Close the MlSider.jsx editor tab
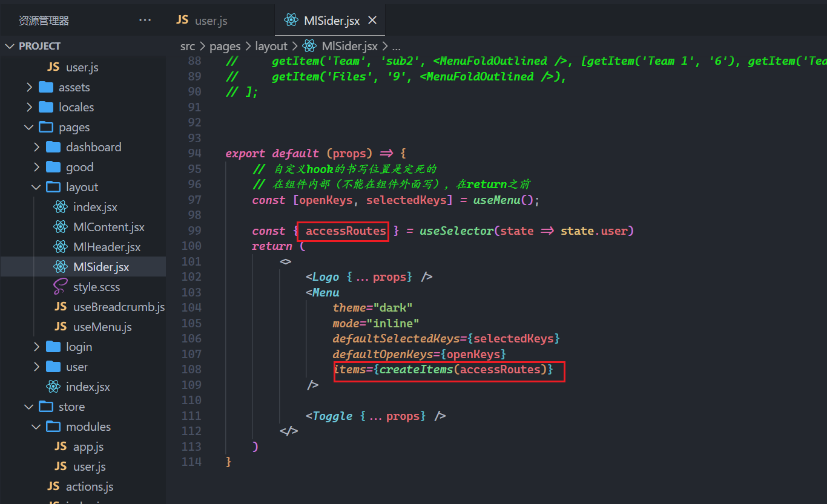 372,21
